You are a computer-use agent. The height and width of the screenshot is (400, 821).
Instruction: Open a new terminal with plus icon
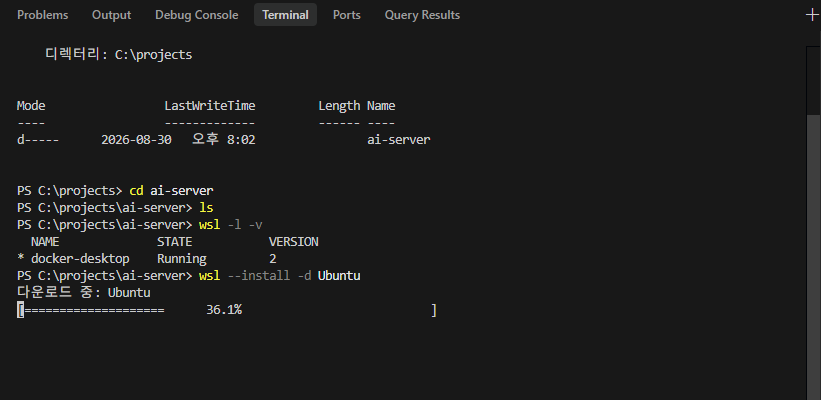tap(813, 15)
